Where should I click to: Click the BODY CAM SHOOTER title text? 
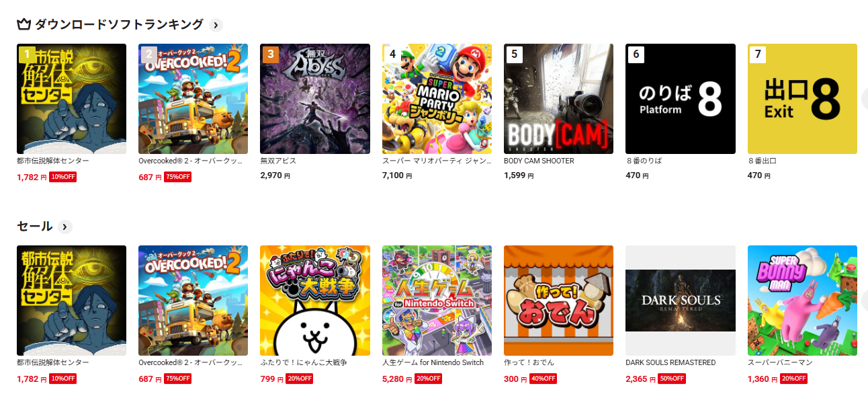[x=539, y=161]
